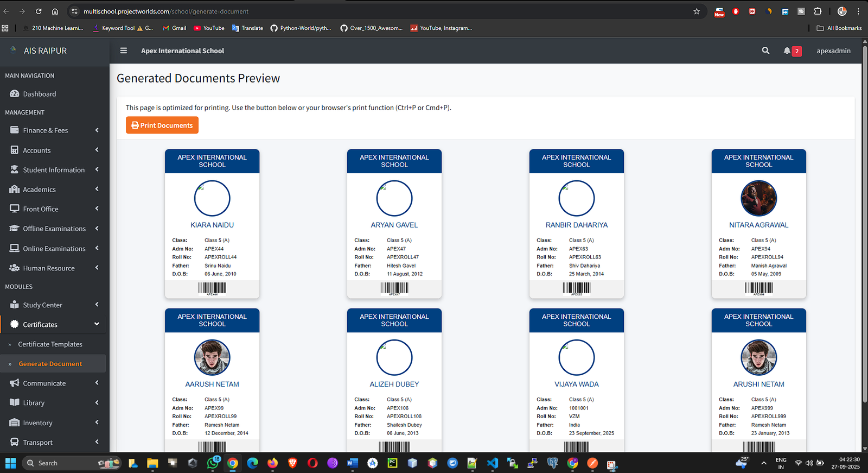
Task: Click the Dashboard palette icon
Action: click(x=15, y=94)
